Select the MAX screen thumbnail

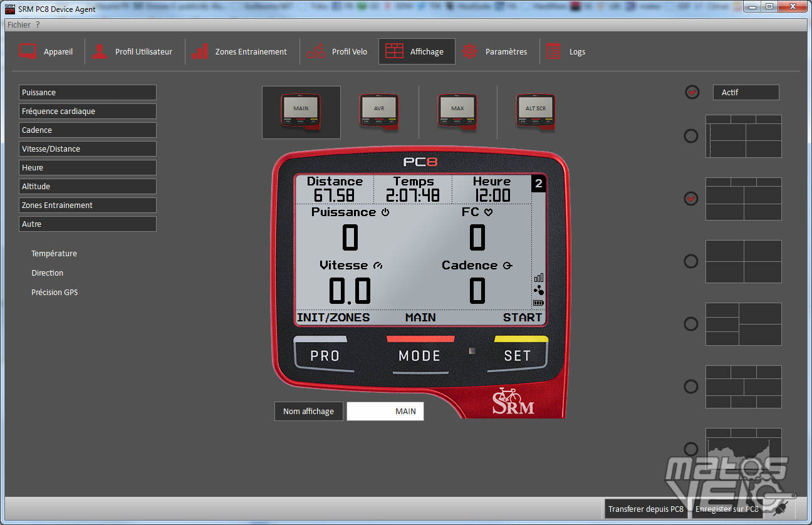pos(458,112)
